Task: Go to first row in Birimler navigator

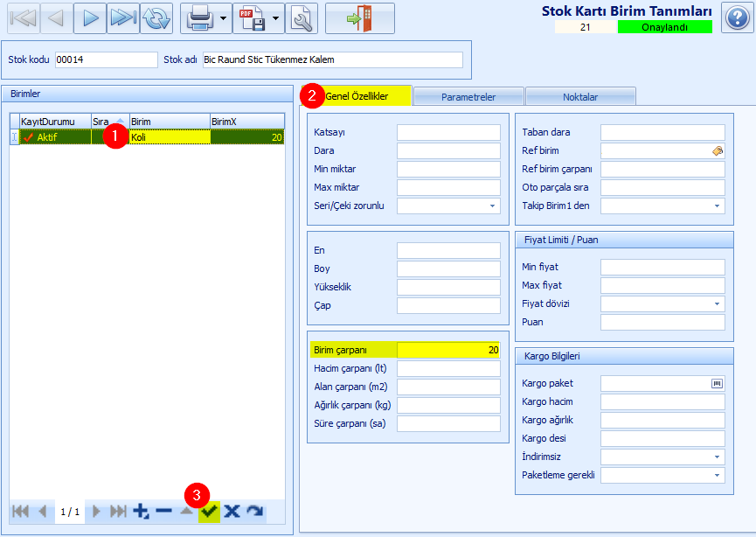Action: click(20, 511)
